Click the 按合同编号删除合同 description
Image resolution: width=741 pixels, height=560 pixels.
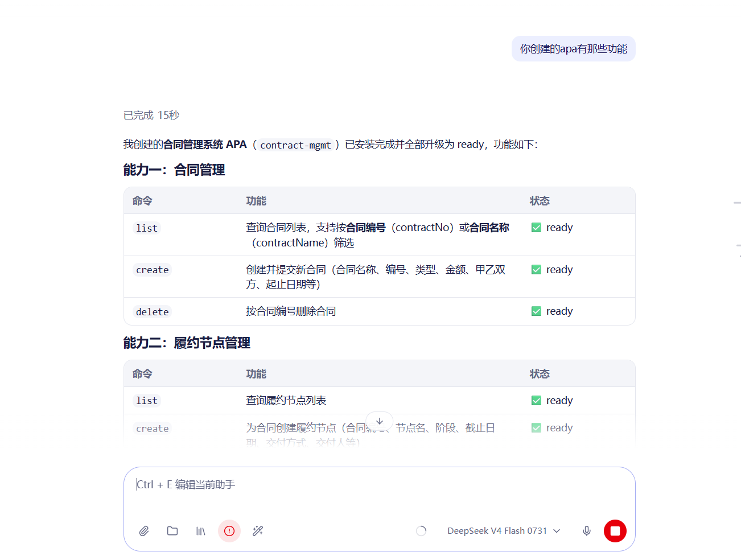click(x=291, y=311)
